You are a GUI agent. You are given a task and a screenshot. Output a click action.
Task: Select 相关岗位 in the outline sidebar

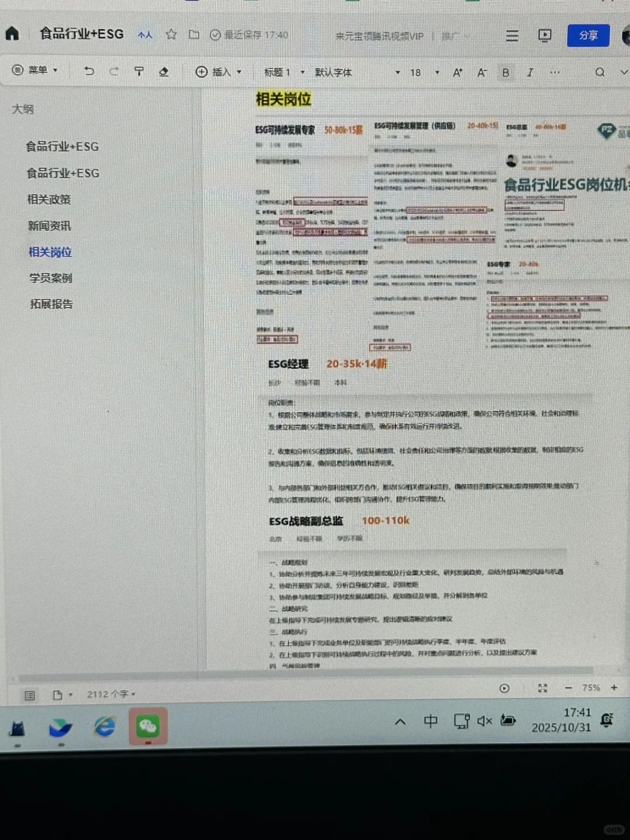(x=50, y=253)
